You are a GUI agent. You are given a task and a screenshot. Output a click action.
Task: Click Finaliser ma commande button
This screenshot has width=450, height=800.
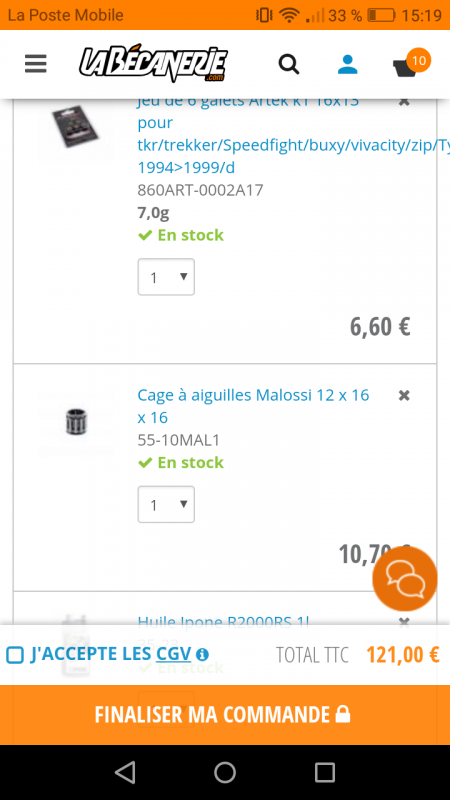pos(225,714)
